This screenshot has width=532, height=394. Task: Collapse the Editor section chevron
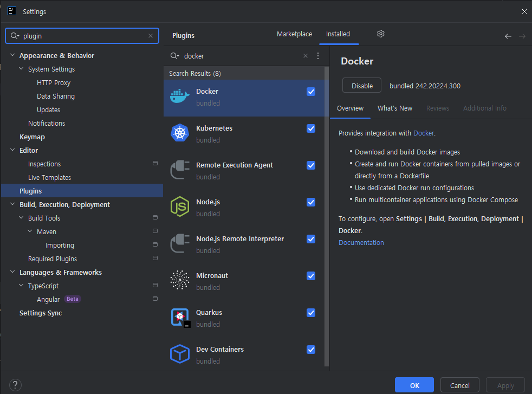(x=12, y=150)
